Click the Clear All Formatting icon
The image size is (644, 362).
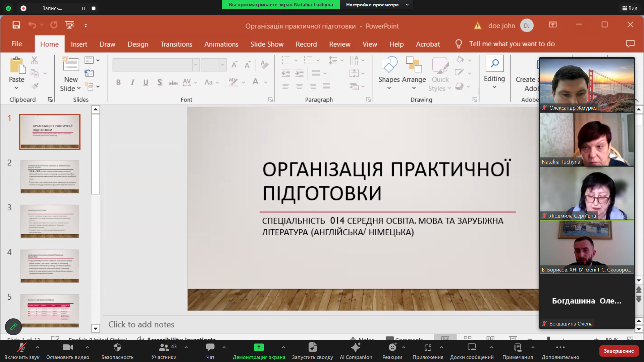264,65
